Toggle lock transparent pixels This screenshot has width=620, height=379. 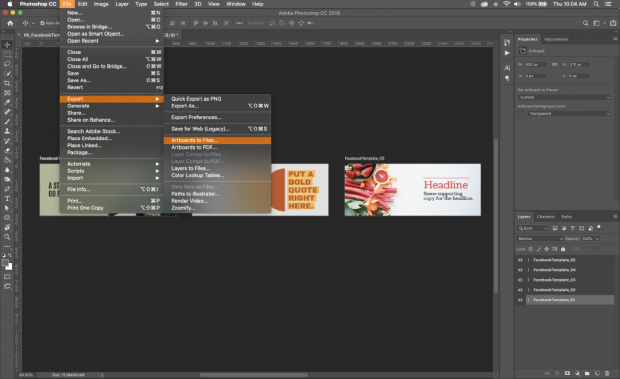[x=531, y=249]
